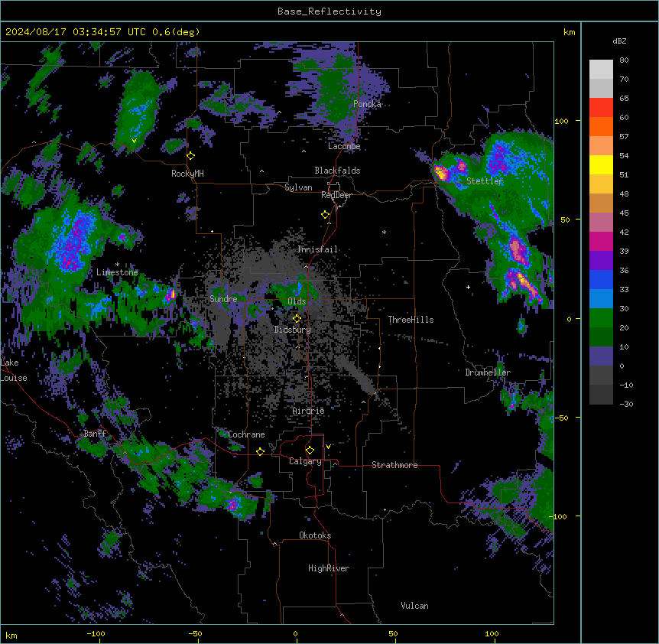
Task: Click the 80 value on the dBZ legend
Action: (624, 60)
